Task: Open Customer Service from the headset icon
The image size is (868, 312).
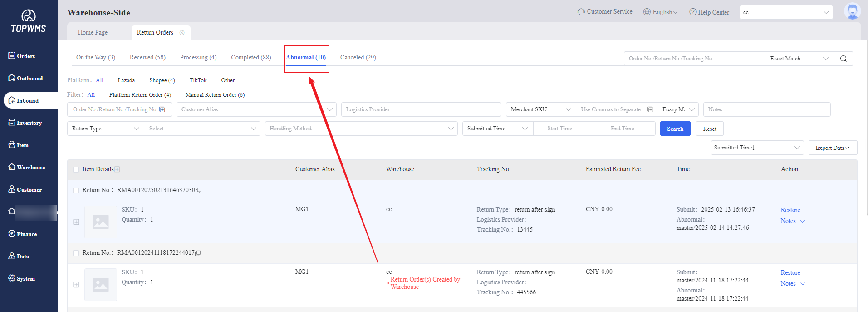Action: pyautogui.click(x=581, y=12)
